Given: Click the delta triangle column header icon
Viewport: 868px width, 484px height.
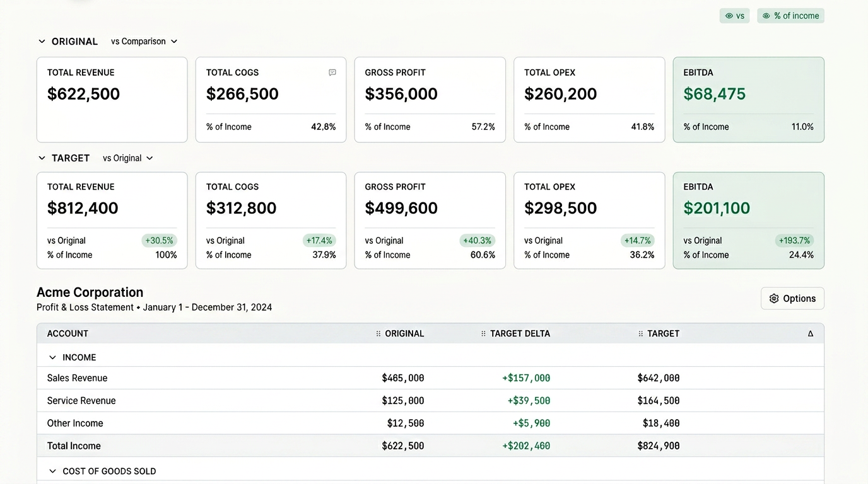Looking at the screenshot, I should point(811,334).
